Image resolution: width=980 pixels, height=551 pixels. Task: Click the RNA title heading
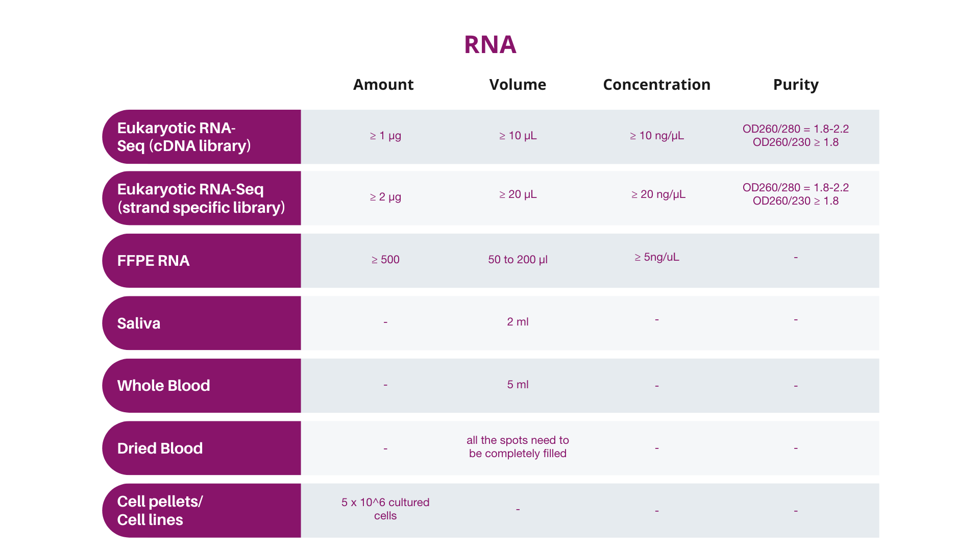(490, 45)
